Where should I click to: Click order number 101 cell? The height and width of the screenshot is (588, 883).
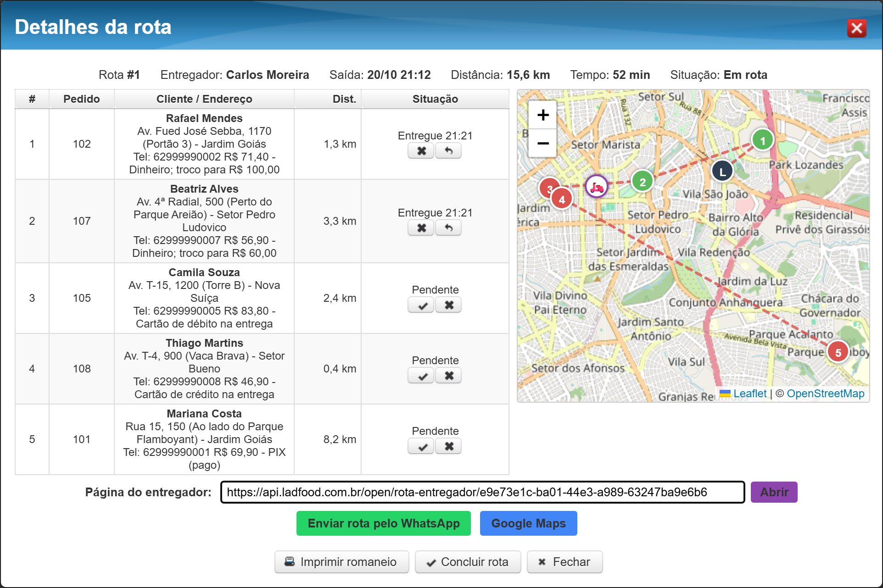(82, 439)
